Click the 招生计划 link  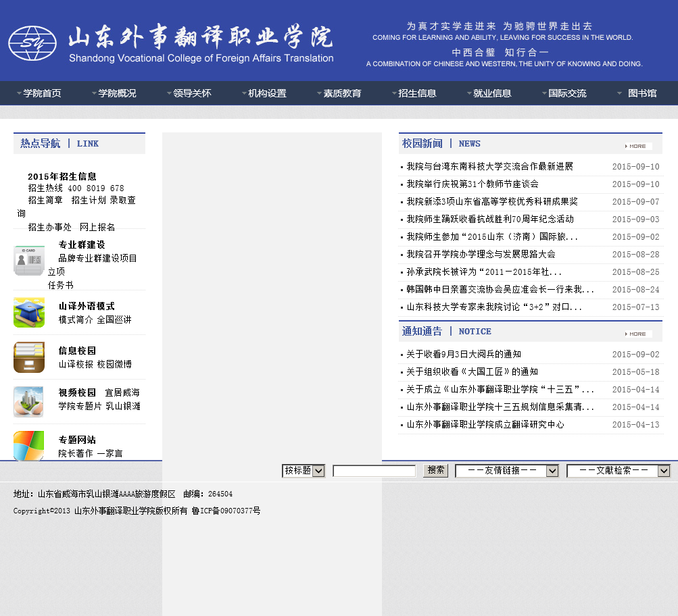coord(89,200)
